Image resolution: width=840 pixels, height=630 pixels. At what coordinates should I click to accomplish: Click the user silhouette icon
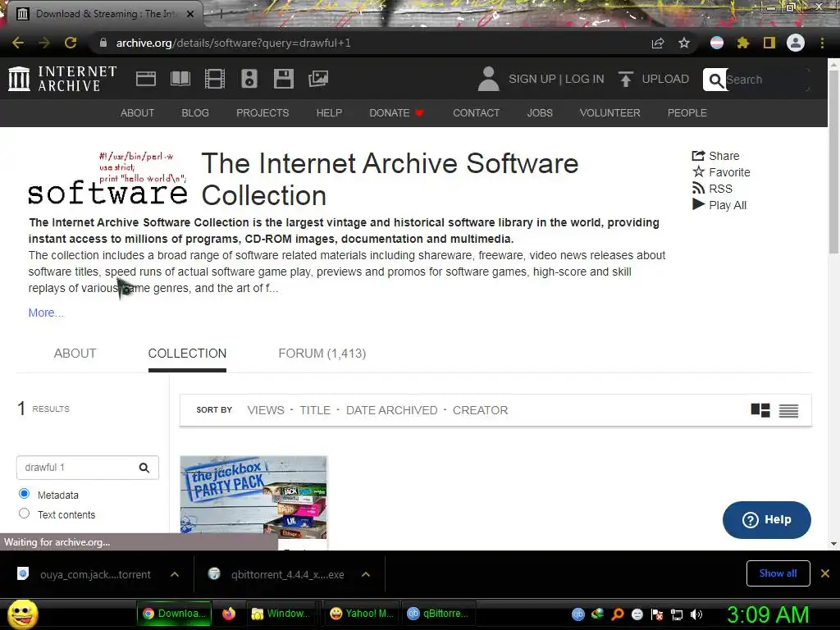pos(488,79)
